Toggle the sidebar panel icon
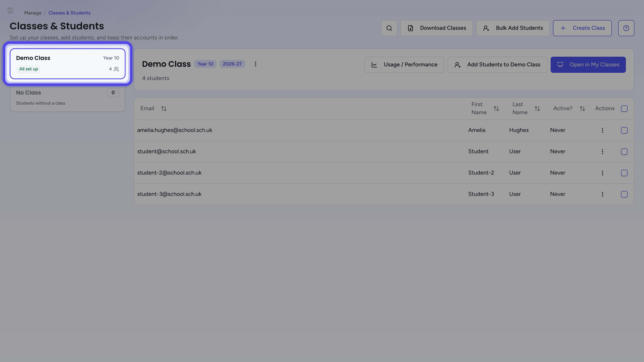 click(x=10, y=10)
